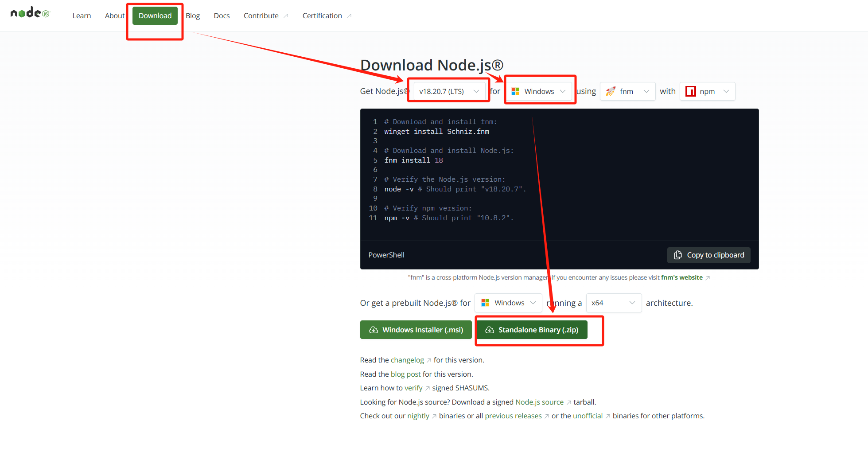
Task: Click the download icon on Windows Installer button
Action: pos(373,329)
